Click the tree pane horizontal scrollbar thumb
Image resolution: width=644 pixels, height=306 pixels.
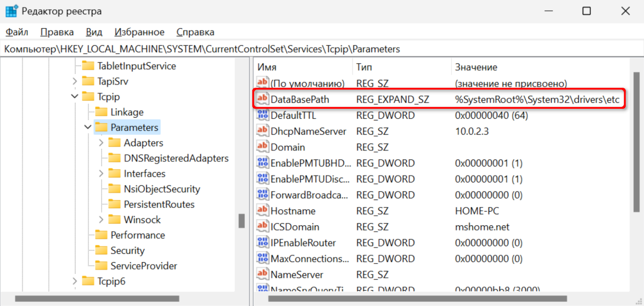97,299
